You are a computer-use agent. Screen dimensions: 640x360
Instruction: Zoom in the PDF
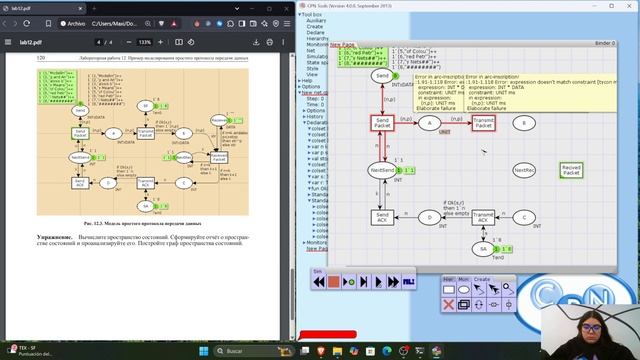tap(160, 42)
